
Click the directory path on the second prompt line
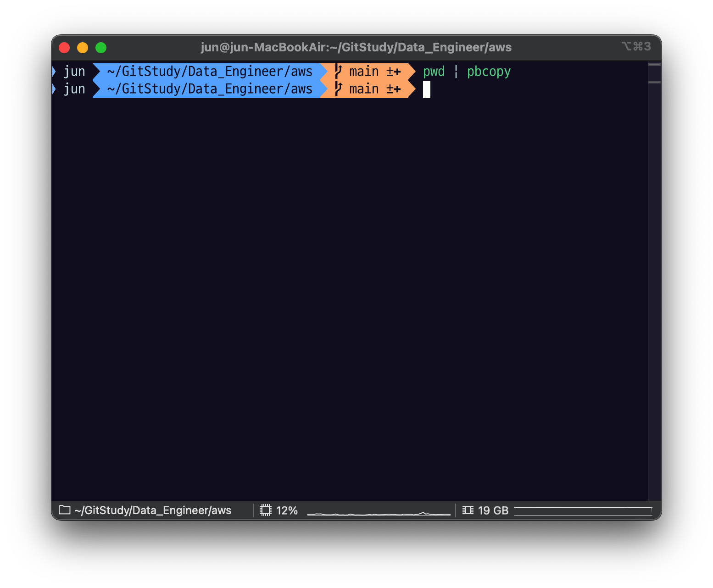tap(210, 89)
